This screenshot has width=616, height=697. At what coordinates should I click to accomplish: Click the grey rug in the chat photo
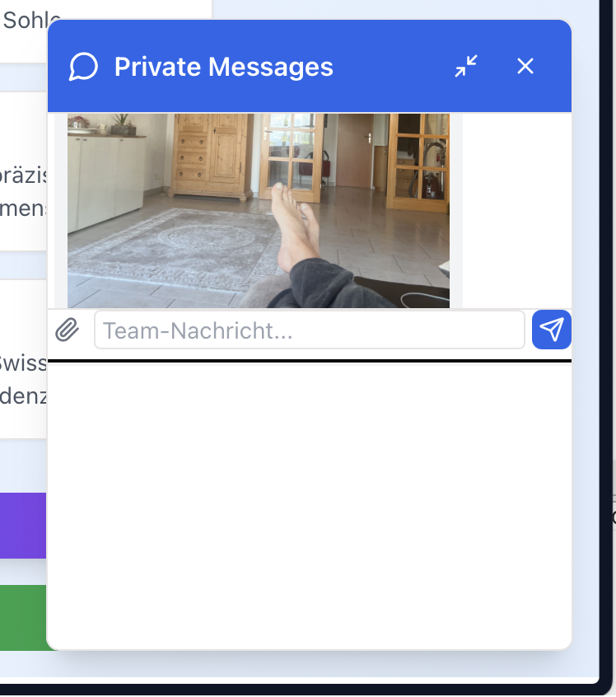[x=165, y=247]
